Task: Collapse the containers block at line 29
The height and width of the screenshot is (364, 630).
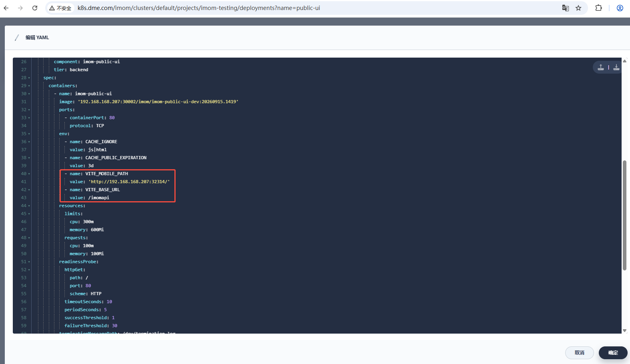Action: (x=29, y=86)
